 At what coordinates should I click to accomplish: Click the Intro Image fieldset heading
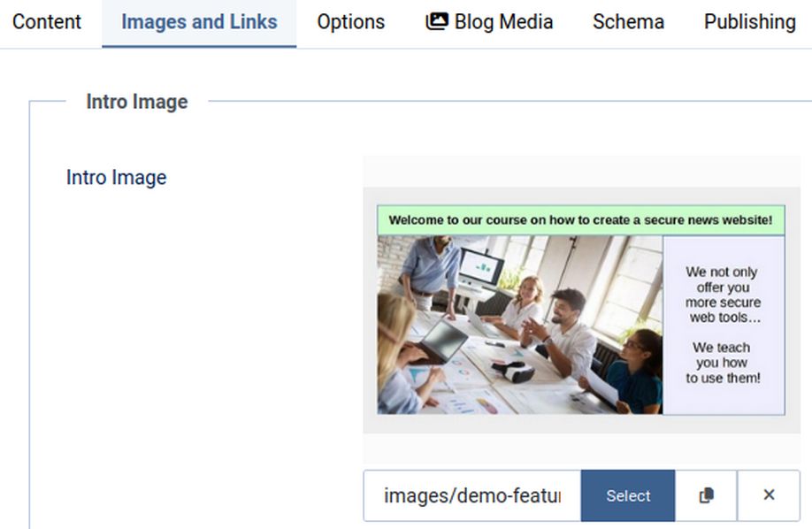tap(136, 102)
